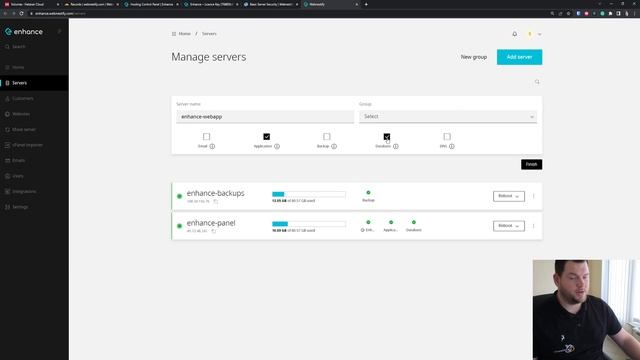Click the Database role info icon
Image resolution: width=640 pixels, height=360 pixels.
tap(396, 146)
